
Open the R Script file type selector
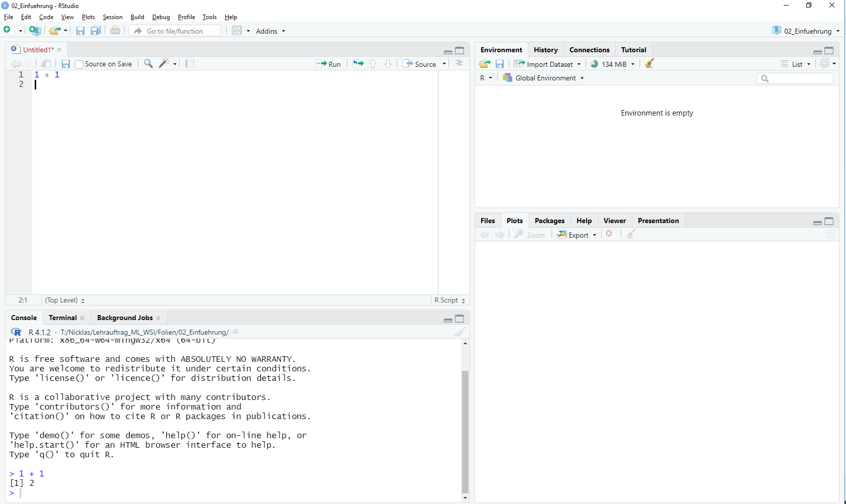(x=450, y=300)
